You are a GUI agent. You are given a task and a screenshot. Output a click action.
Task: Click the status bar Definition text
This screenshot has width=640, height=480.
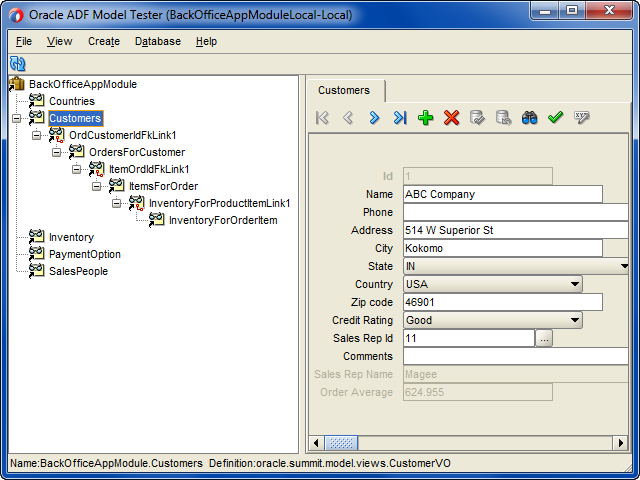pyautogui.click(x=330, y=464)
